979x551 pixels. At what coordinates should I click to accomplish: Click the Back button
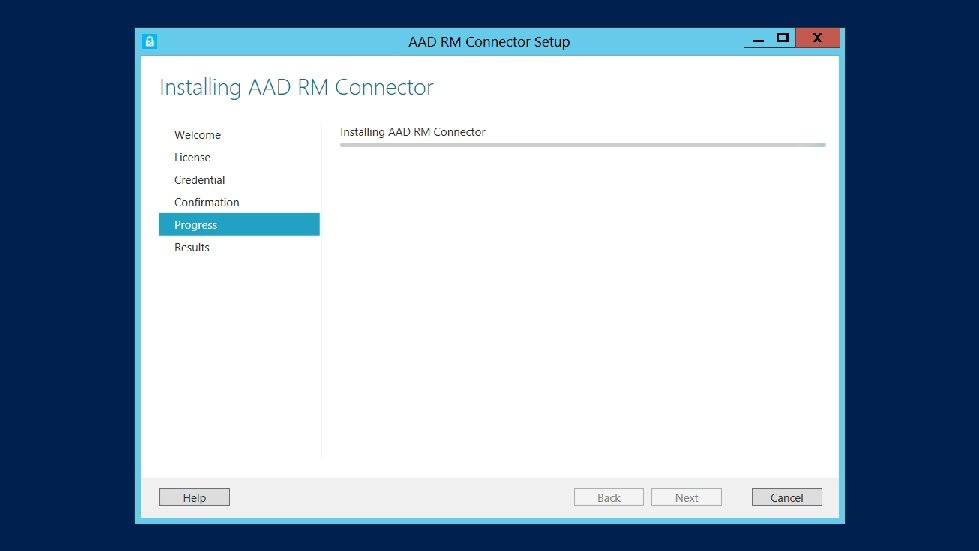(609, 497)
